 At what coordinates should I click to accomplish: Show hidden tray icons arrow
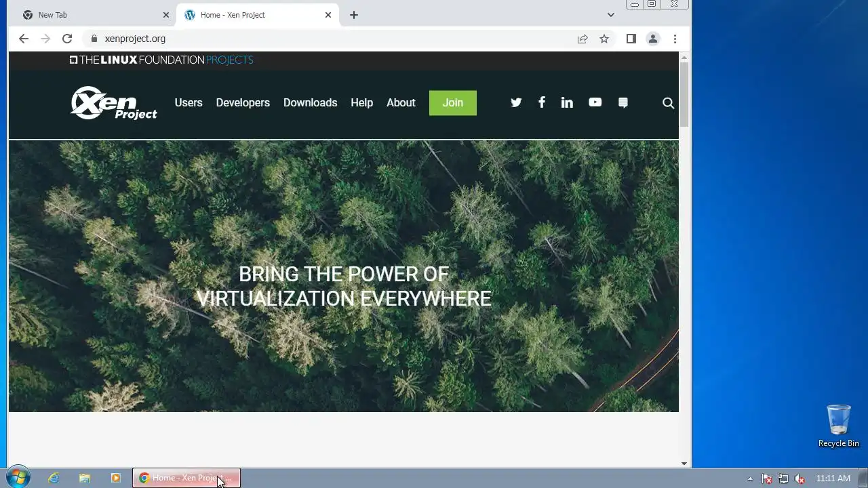750,479
